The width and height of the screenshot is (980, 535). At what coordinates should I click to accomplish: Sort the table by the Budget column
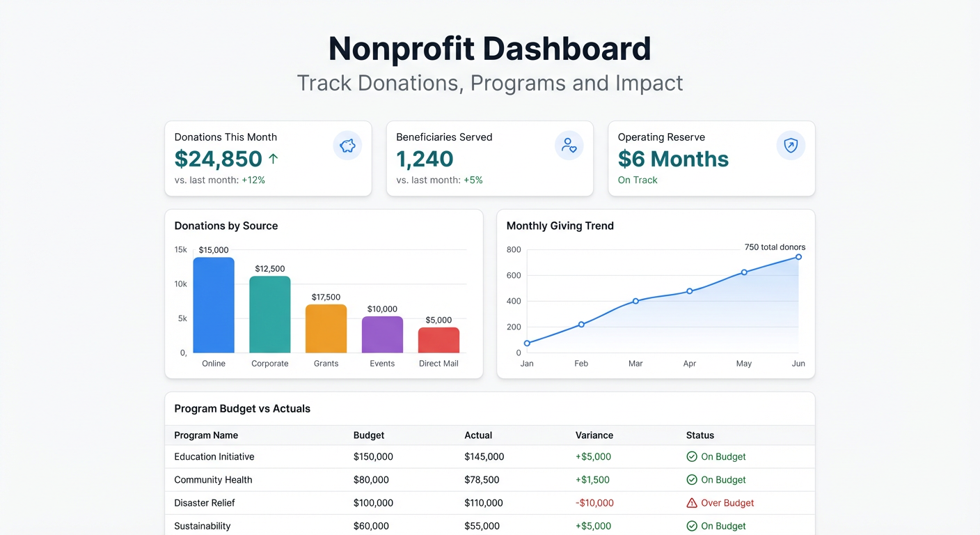coord(367,435)
